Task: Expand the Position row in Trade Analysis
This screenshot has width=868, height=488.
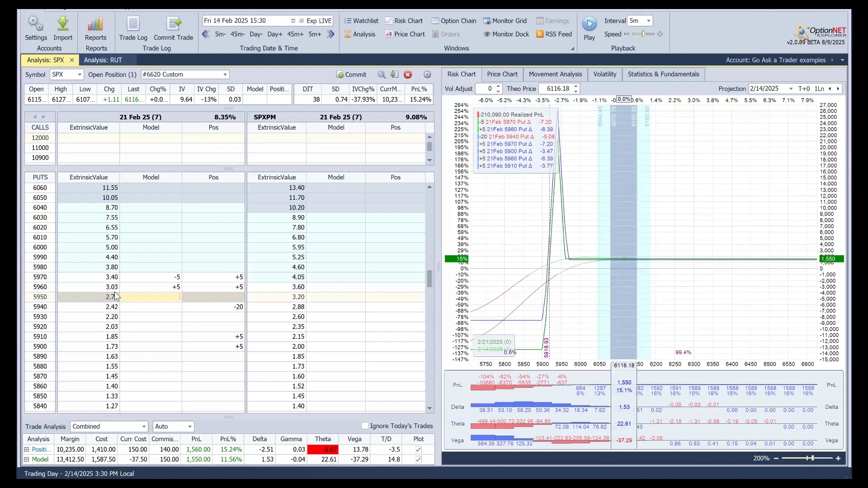Action: pos(27,450)
